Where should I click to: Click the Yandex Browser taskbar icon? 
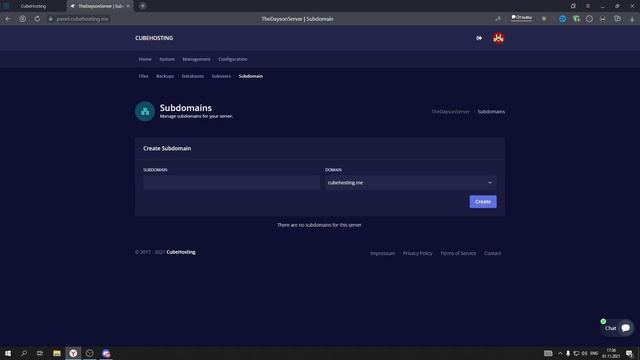73,353
